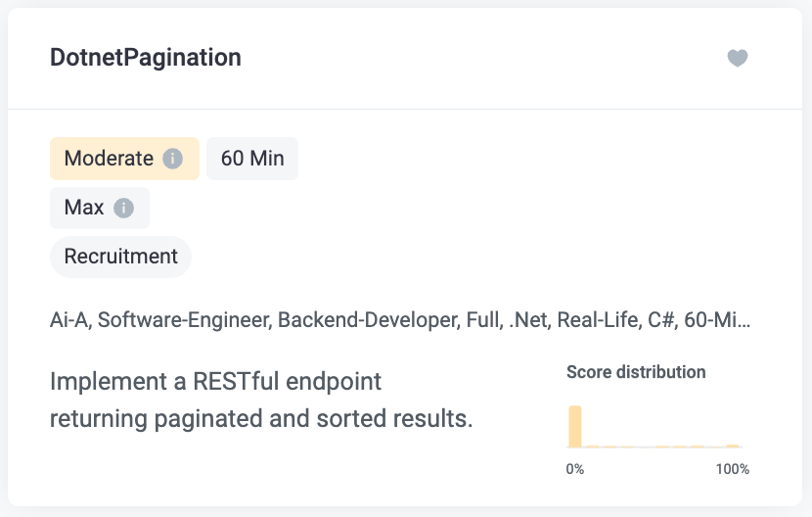Viewport: 812px width, 517px height.
Task: Select the .Net tag text
Action: (x=529, y=320)
